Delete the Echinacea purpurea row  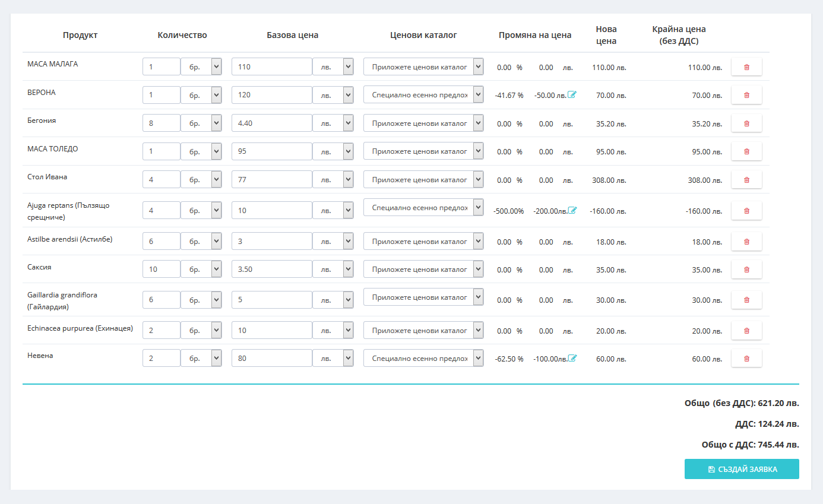(x=746, y=331)
